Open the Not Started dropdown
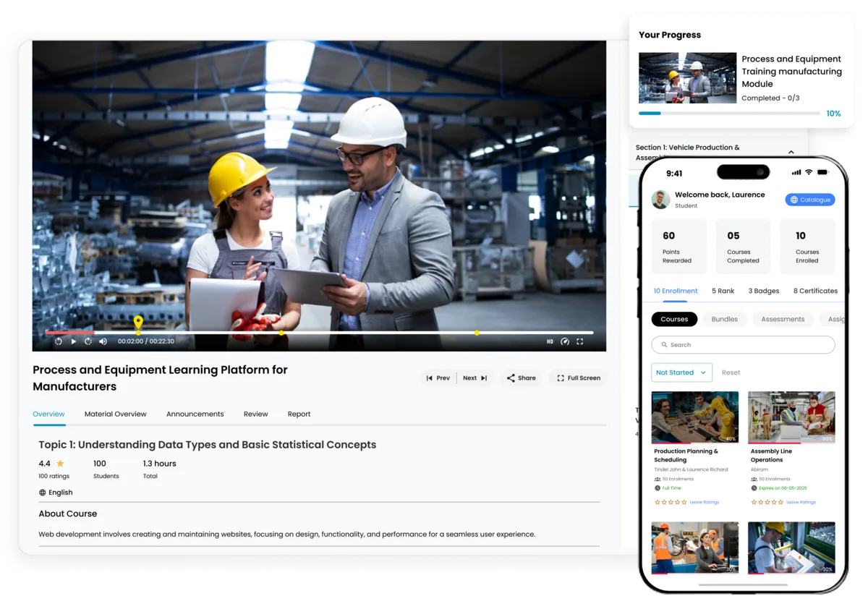Screen dimensions: 868x609 681,372
